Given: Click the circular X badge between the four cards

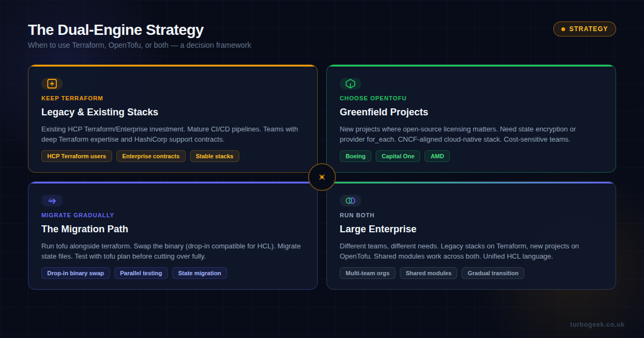Looking at the screenshot, I should coord(321,177).
